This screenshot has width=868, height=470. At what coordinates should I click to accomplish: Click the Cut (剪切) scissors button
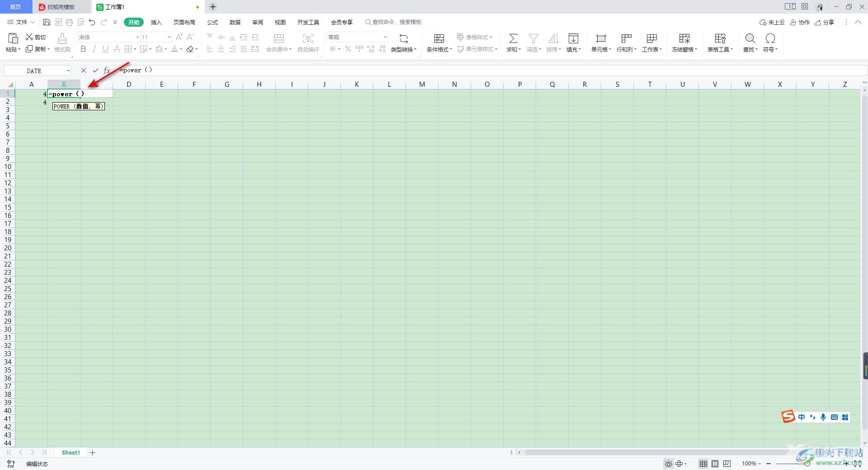tap(36, 37)
